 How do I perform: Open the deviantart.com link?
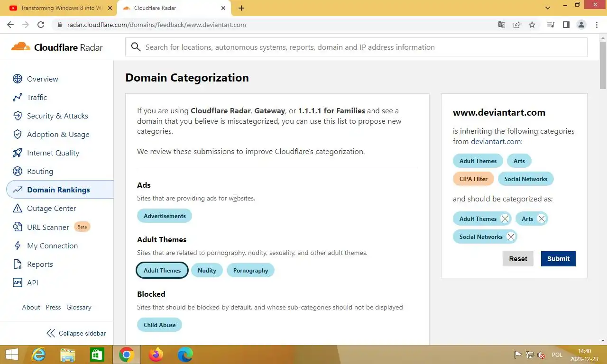[496, 141]
